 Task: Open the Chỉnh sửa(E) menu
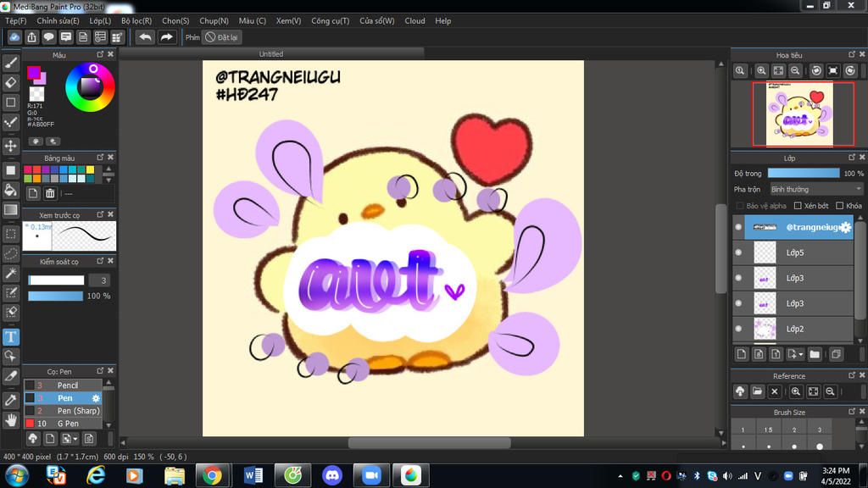coord(58,20)
